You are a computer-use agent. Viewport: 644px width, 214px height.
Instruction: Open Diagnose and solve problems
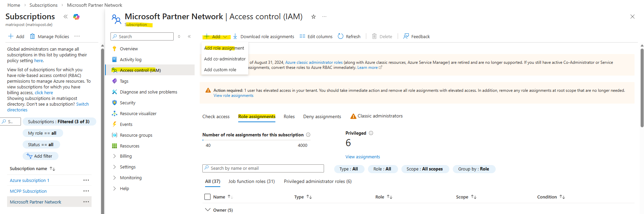(148, 92)
